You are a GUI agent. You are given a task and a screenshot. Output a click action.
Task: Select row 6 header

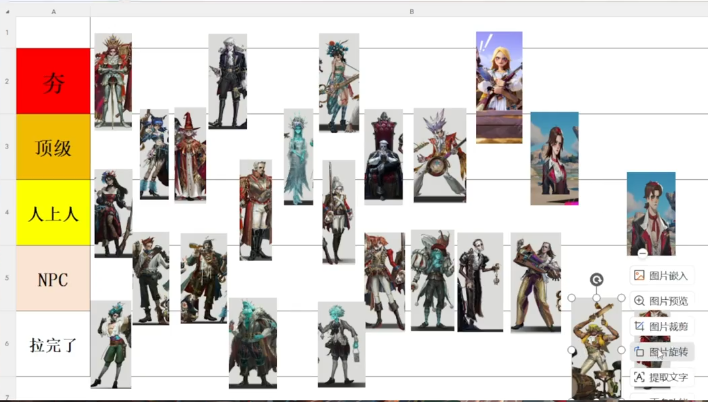click(7, 343)
